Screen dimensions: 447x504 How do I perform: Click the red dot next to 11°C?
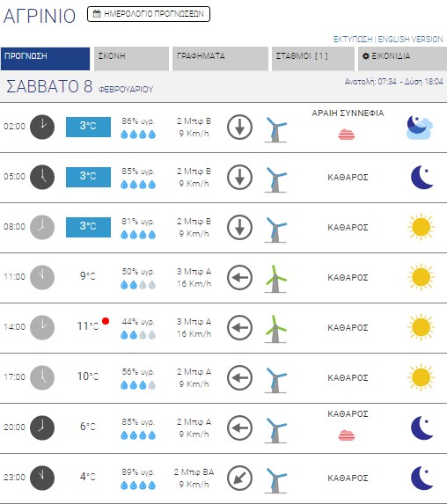pyautogui.click(x=106, y=321)
